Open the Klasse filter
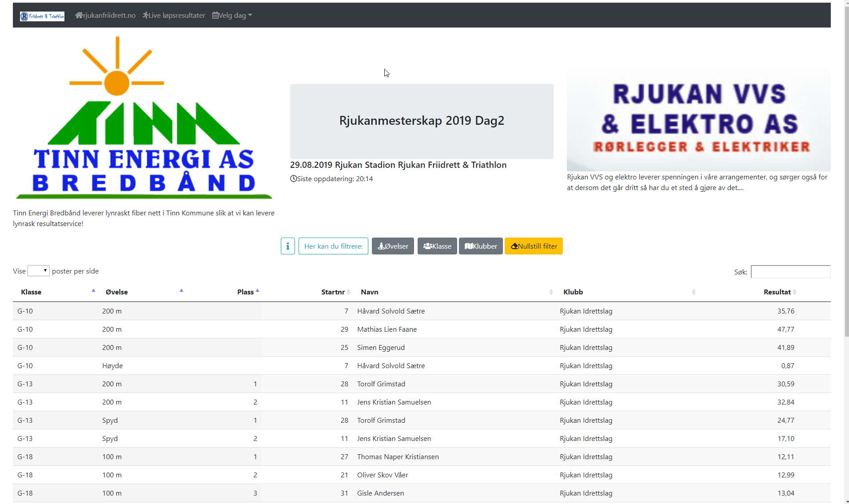The width and height of the screenshot is (849, 504). pyautogui.click(x=437, y=246)
